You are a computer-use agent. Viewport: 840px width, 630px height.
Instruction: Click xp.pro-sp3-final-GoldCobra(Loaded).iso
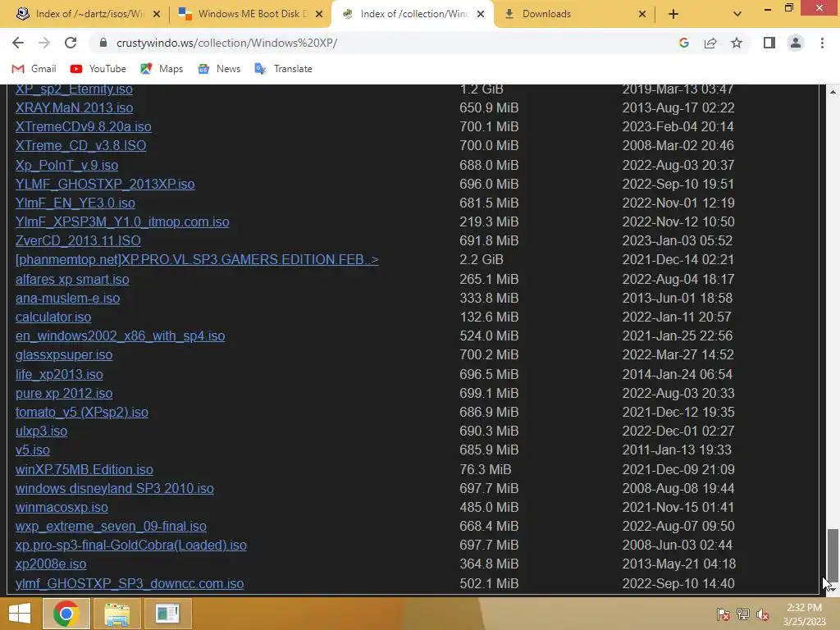tap(130, 545)
